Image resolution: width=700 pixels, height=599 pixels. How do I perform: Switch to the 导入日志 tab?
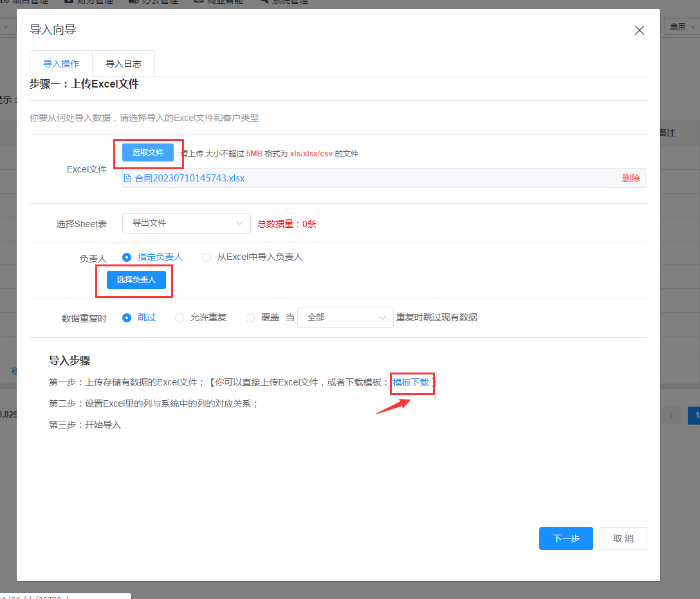click(x=124, y=64)
